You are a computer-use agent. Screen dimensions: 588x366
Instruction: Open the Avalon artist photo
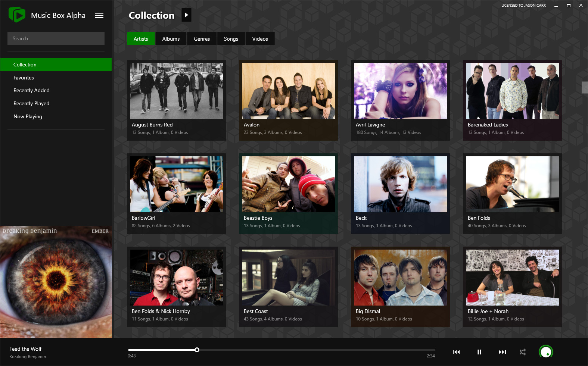click(288, 91)
